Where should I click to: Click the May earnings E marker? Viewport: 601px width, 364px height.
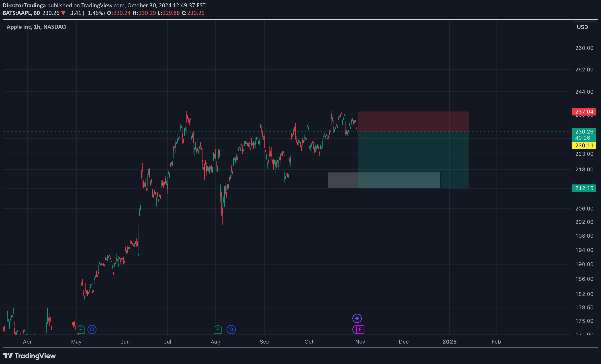(81, 330)
